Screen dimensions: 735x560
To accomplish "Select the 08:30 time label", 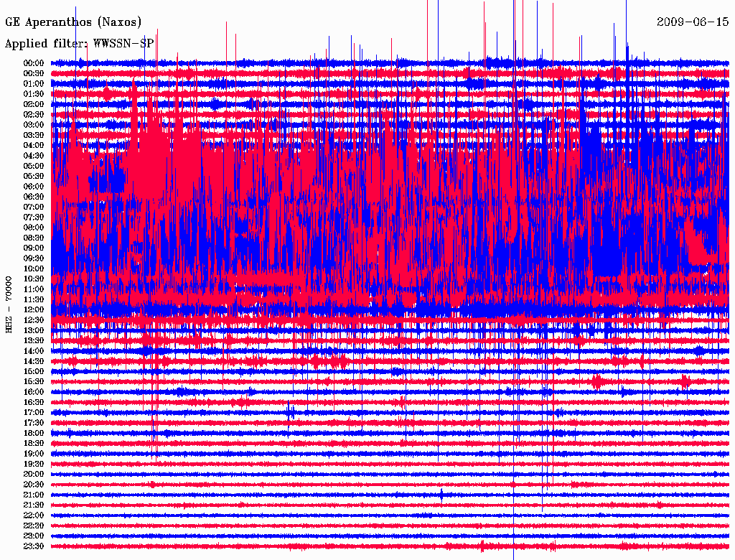I will (x=34, y=238).
